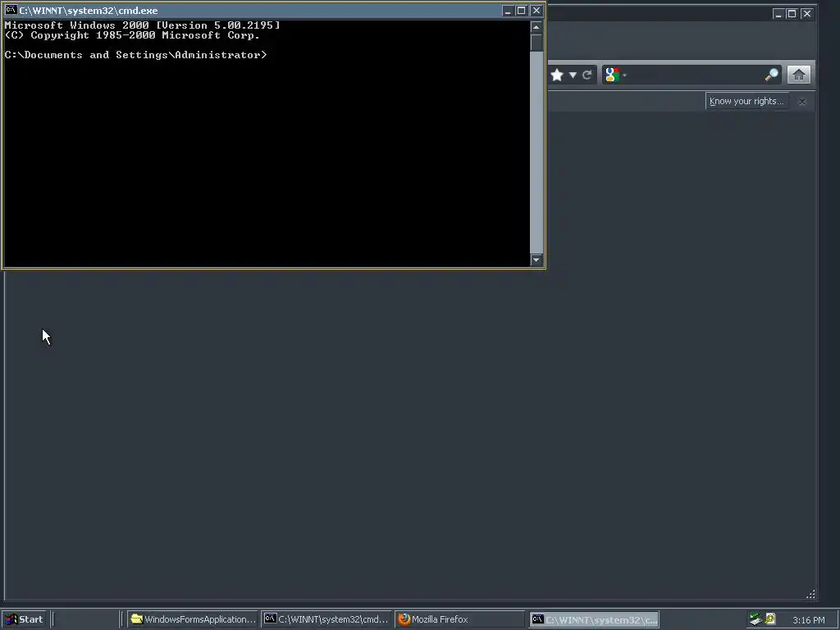Click the network tray icon
Image resolution: width=840 pixels, height=630 pixels.
tap(756, 619)
